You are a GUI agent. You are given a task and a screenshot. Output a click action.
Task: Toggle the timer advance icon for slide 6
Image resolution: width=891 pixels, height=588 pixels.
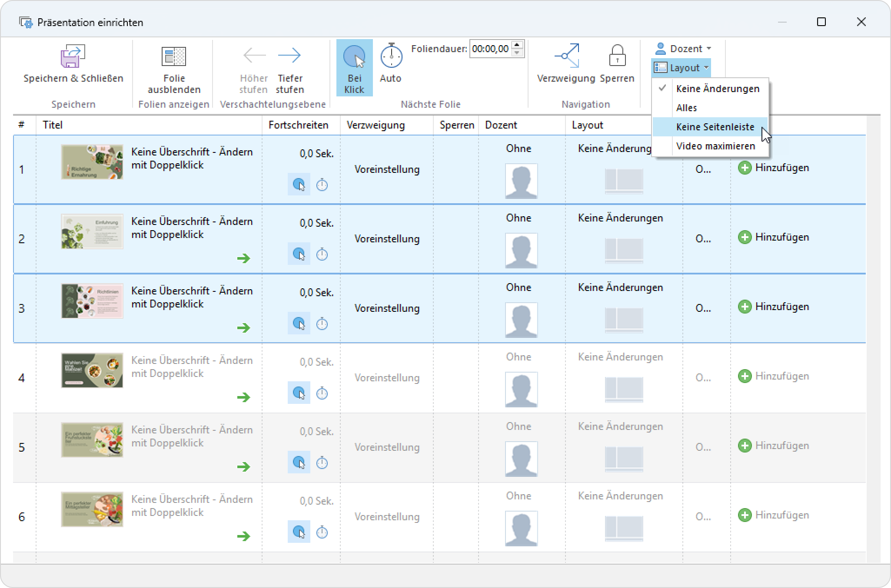click(x=322, y=532)
